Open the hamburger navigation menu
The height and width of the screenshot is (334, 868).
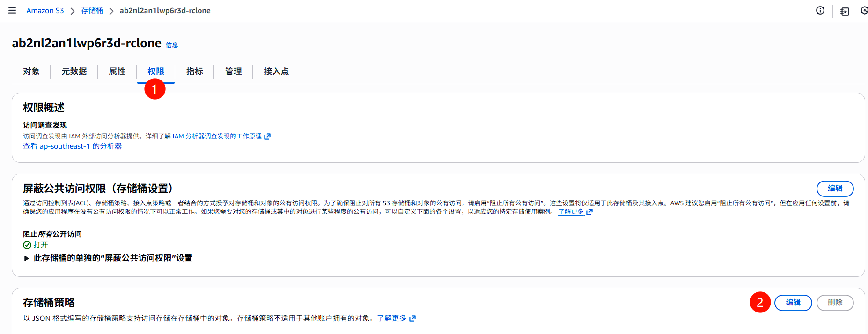click(x=12, y=10)
